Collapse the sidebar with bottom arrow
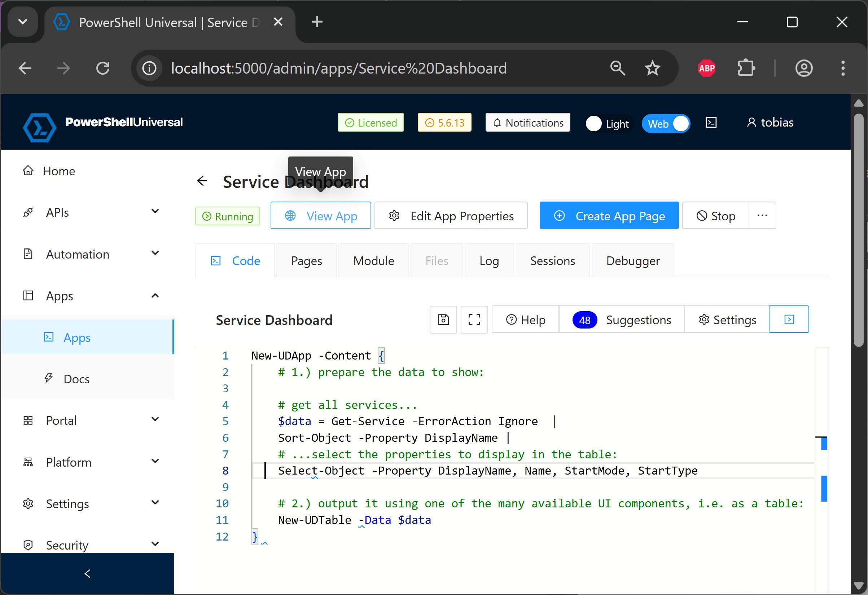This screenshot has height=595, width=868. [87, 573]
